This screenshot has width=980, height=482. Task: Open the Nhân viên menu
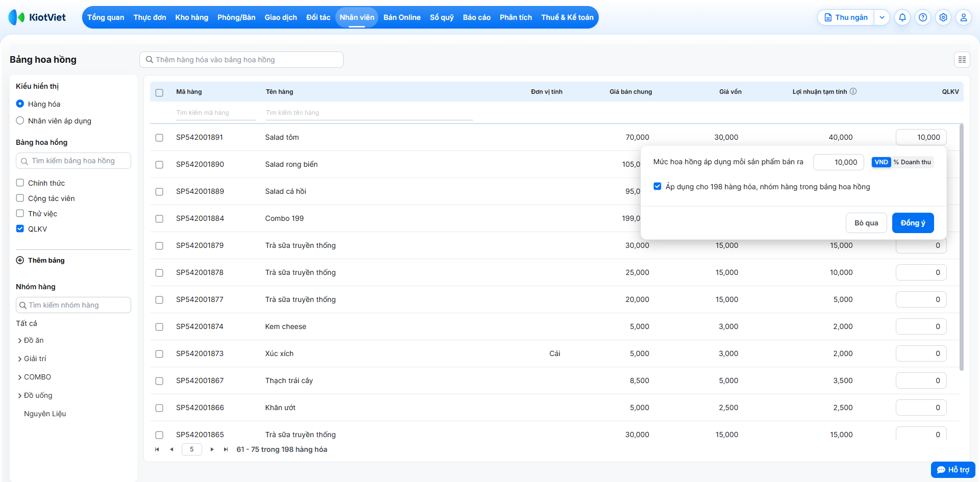[x=357, y=17]
